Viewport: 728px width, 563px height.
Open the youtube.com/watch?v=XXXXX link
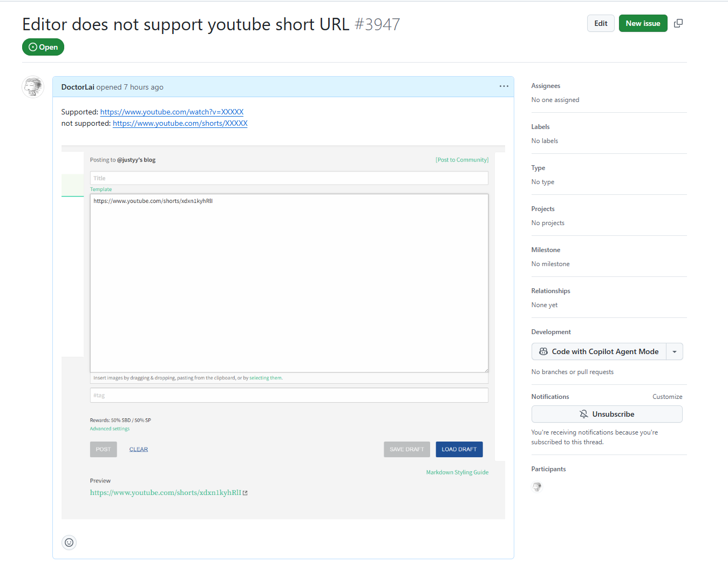(x=172, y=112)
